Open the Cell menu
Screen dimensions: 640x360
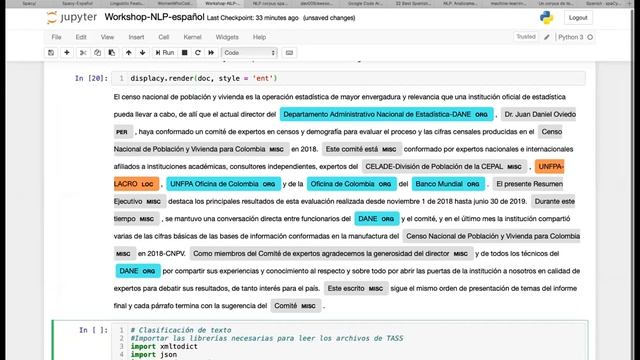click(164, 37)
